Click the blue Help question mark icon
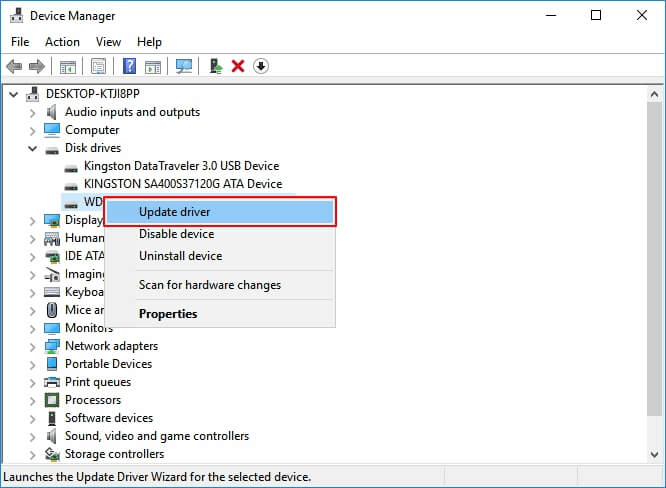The image size is (666, 488). point(130,66)
